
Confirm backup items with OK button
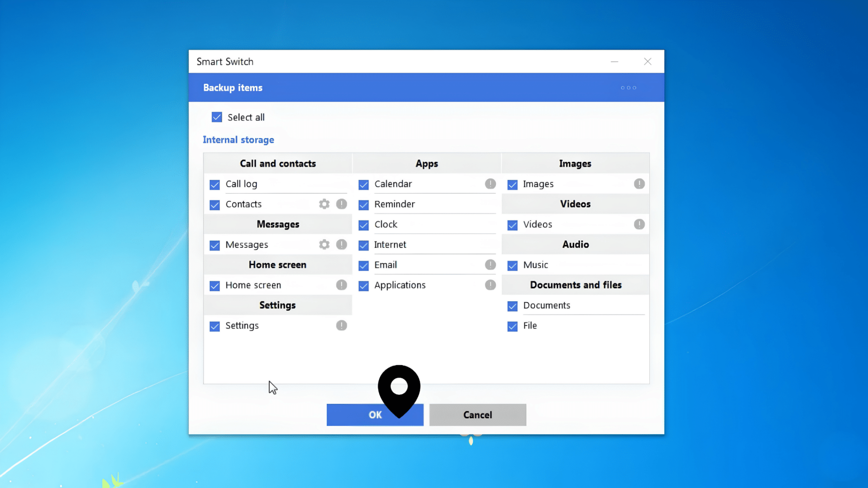pyautogui.click(x=375, y=415)
